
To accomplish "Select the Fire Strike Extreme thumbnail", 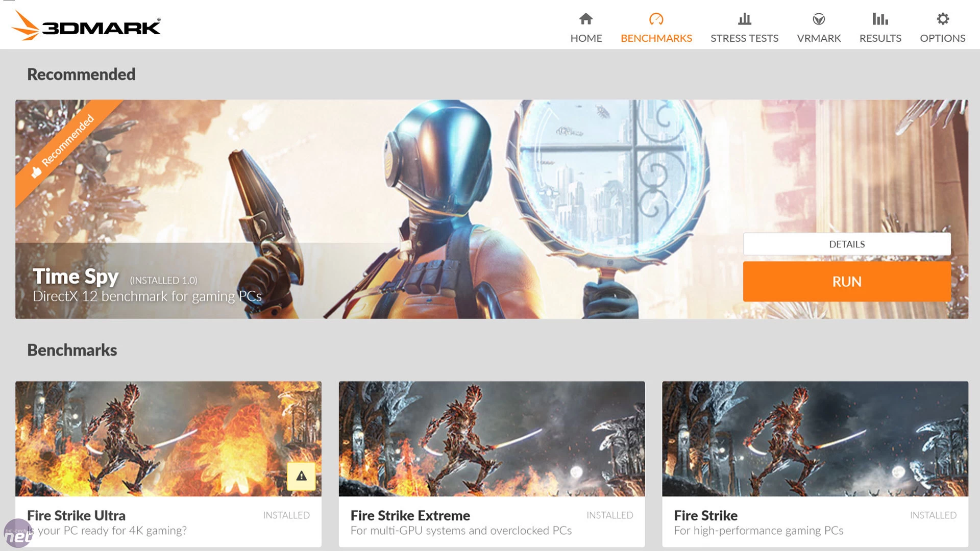I will coord(492,439).
